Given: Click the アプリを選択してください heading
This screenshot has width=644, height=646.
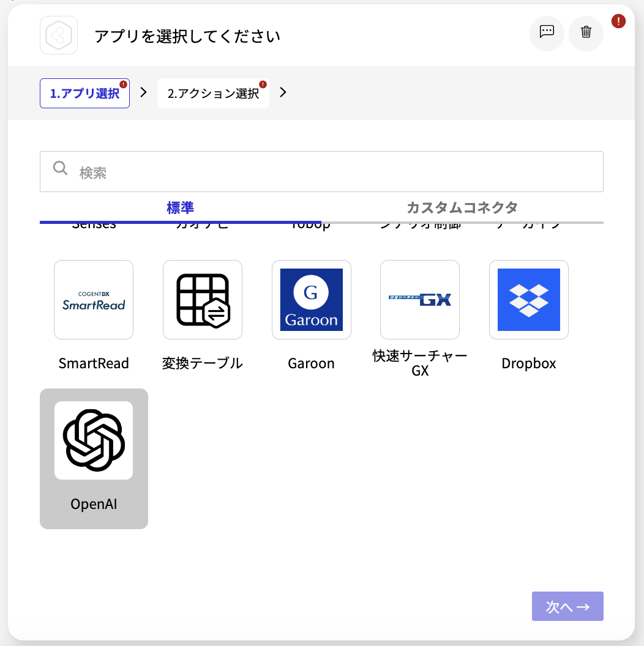Looking at the screenshot, I should pyautogui.click(x=187, y=36).
